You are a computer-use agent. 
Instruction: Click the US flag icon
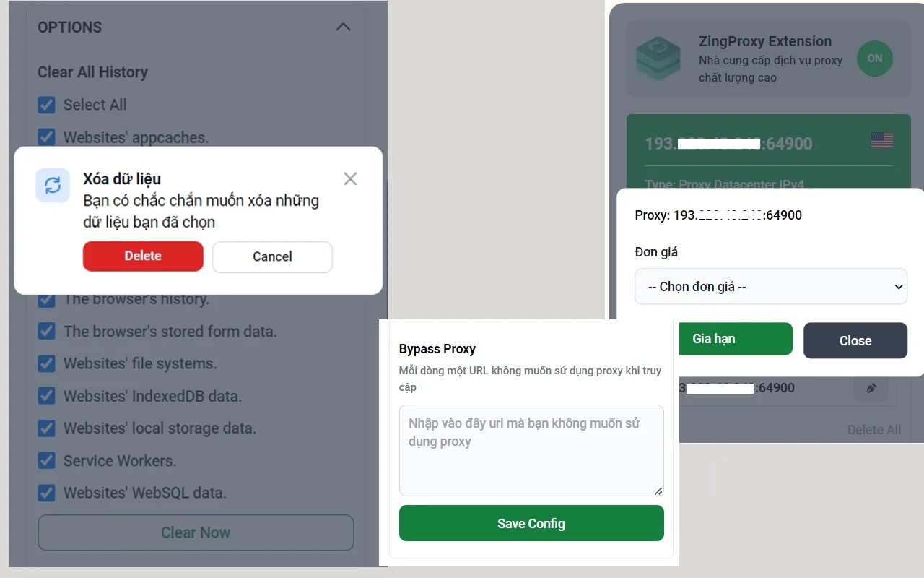click(881, 139)
